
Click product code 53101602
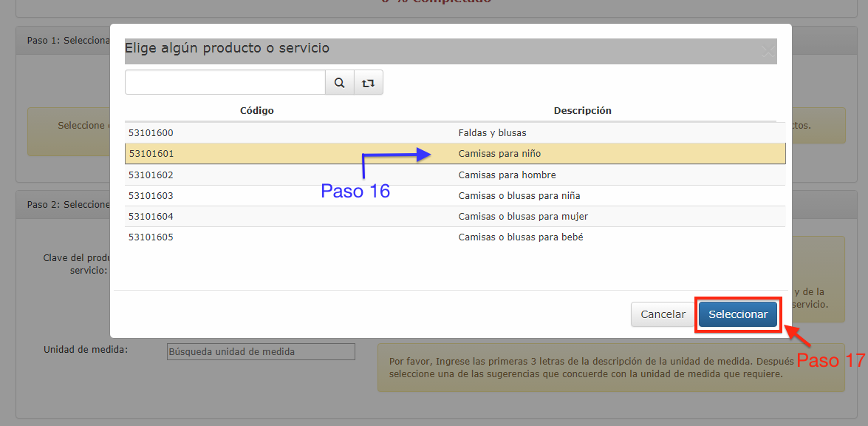click(x=151, y=175)
